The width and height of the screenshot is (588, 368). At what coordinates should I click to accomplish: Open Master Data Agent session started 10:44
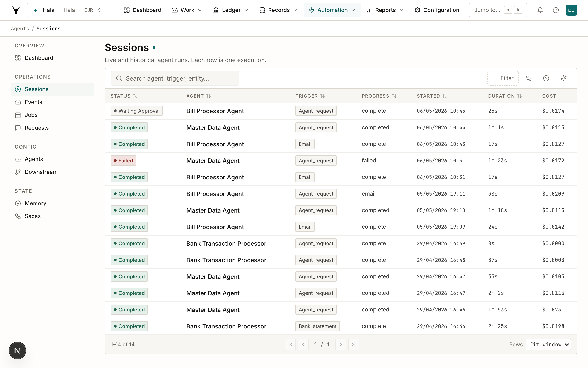(341, 127)
